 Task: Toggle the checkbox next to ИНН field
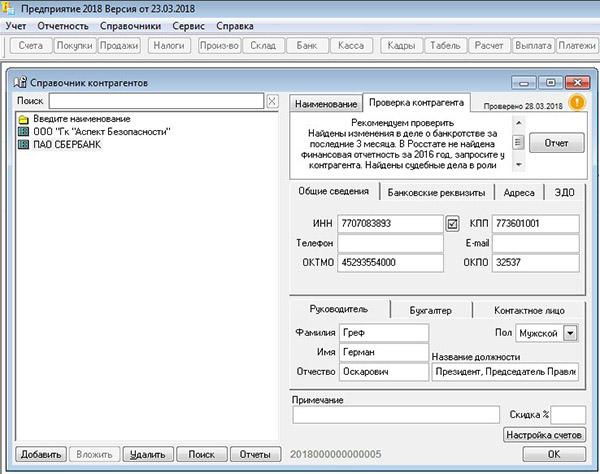pos(452,223)
